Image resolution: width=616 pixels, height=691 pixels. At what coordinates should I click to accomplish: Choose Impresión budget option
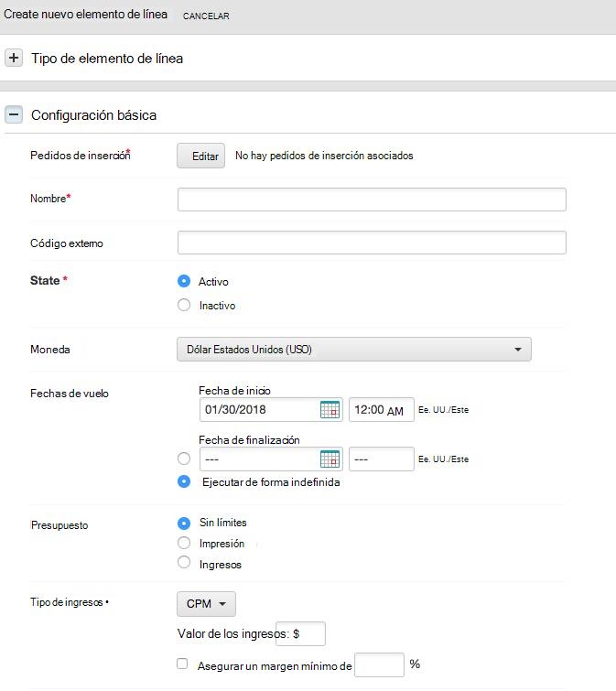(x=184, y=543)
